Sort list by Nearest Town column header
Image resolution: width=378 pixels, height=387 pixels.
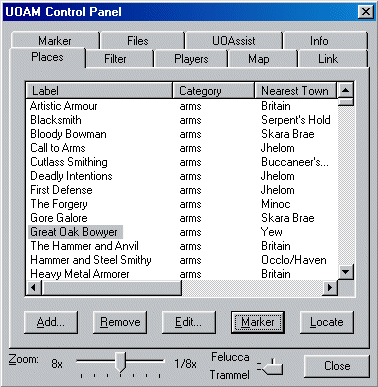click(x=295, y=90)
